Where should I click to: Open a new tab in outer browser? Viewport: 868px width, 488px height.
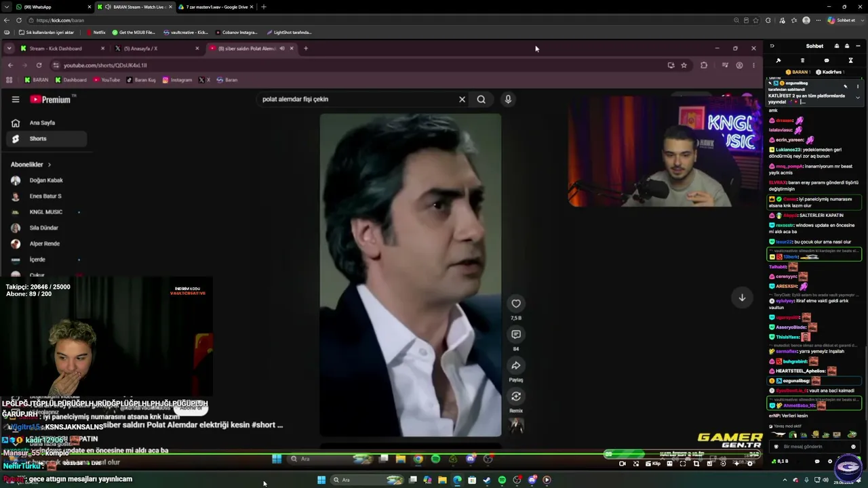click(264, 7)
